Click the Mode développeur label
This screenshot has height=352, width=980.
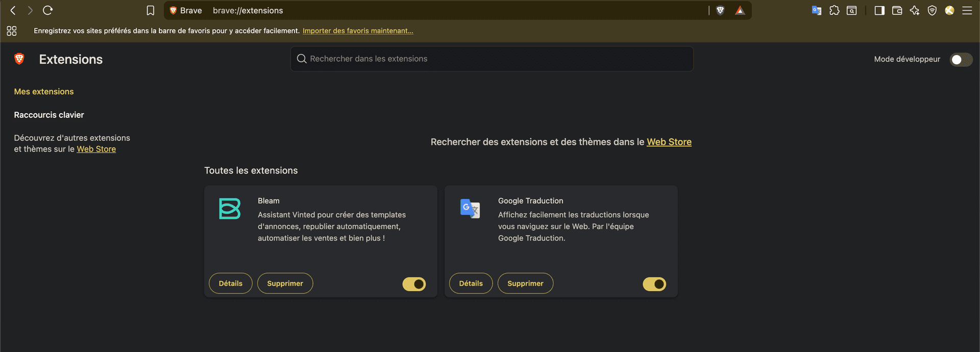907,59
